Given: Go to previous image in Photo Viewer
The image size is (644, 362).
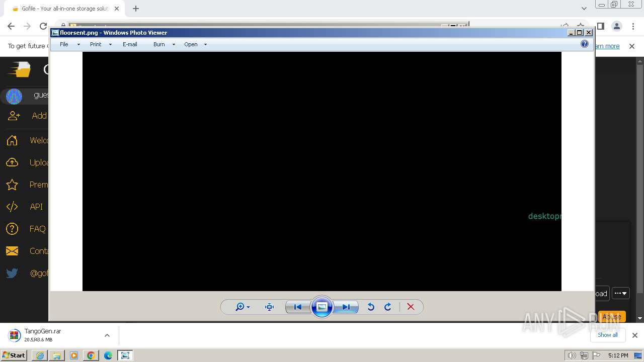Looking at the screenshot, I should 298,307.
